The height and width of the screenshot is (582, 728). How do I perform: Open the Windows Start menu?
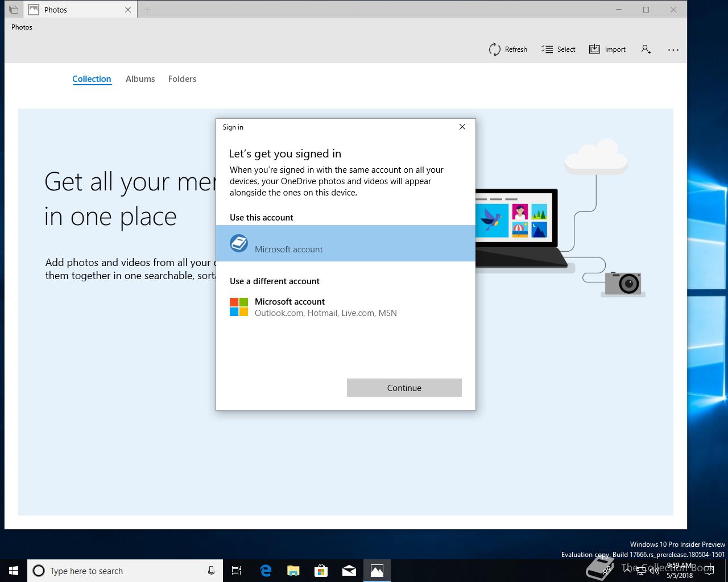point(14,571)
